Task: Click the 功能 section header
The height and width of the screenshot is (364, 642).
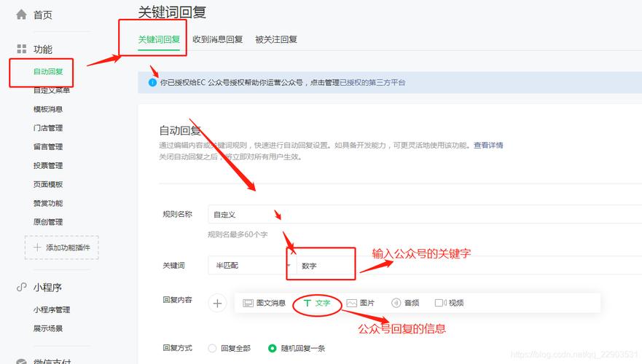Action: click(x=42, y=50)
